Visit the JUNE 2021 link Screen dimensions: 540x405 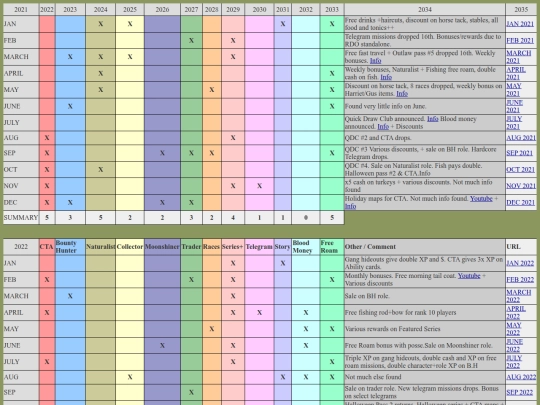tap(515, 106)
